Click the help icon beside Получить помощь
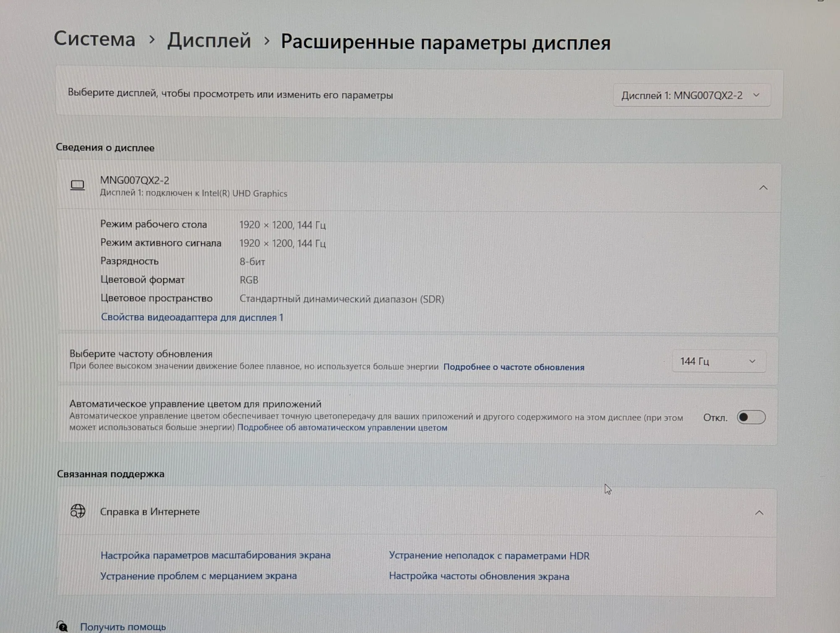The image size is (840, 633). [62, 626]
